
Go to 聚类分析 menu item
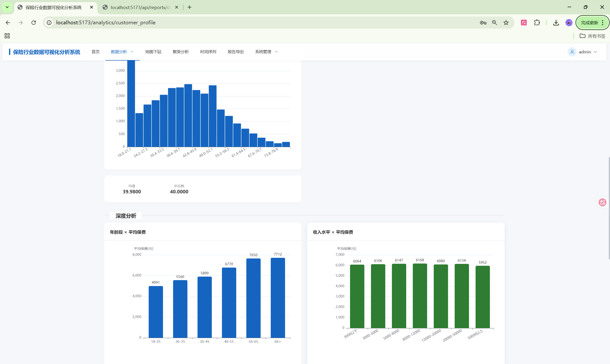pos(180,52)
